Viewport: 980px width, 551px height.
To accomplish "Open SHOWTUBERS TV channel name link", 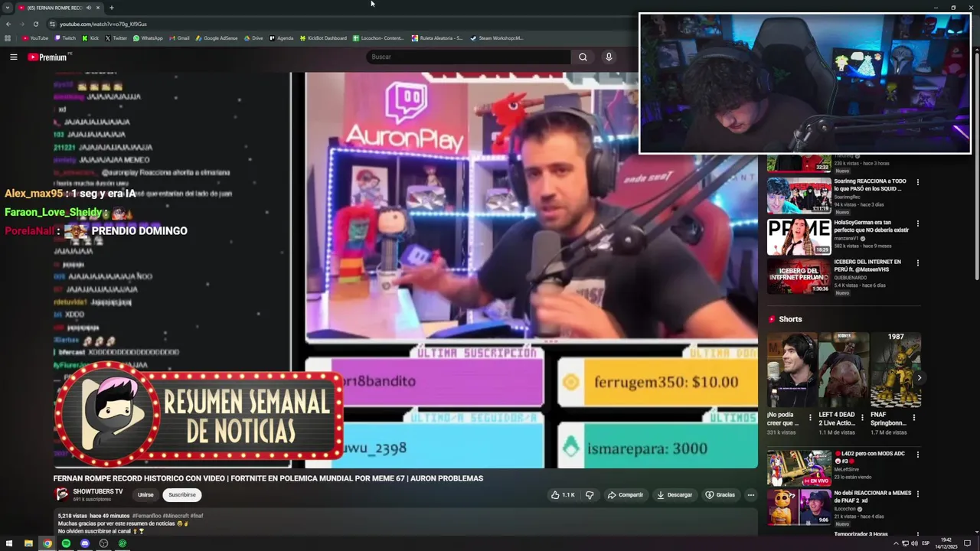I will coord(98,491).
